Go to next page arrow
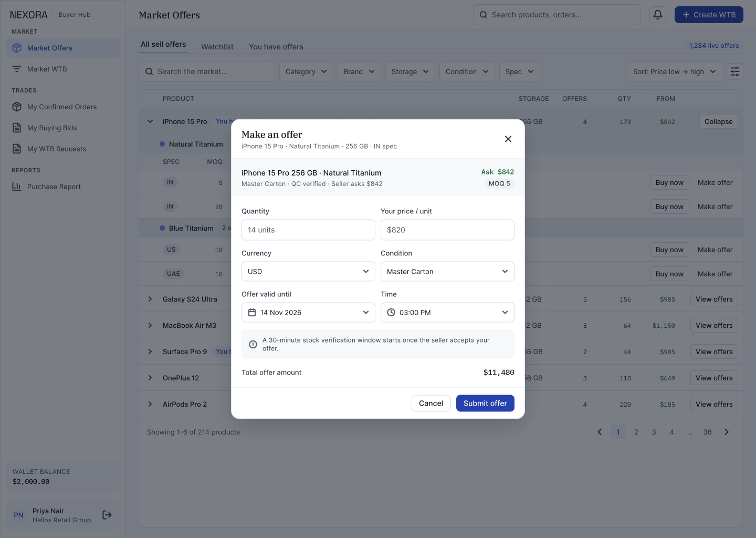Screen dimensions: 756x538 coord(727,432)
